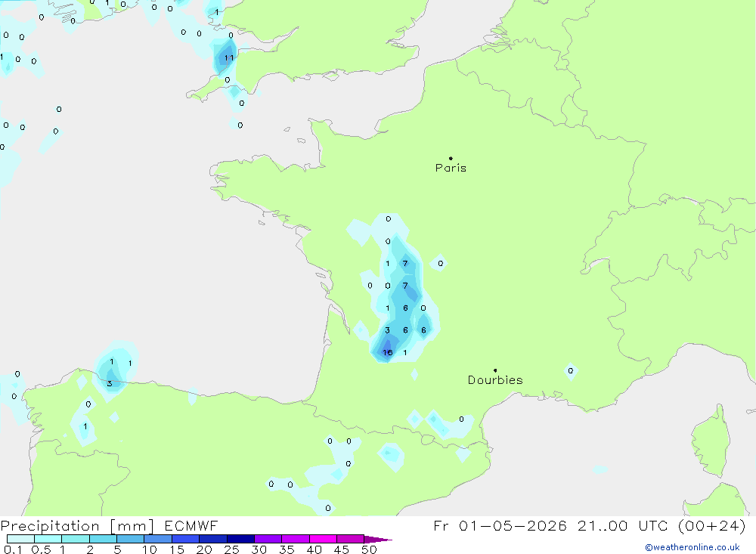Image resolution: width=756 pixels, height=554 pixels.
Task: Click the 2 to 5 mm legend swatch
Action: (103, 539)
